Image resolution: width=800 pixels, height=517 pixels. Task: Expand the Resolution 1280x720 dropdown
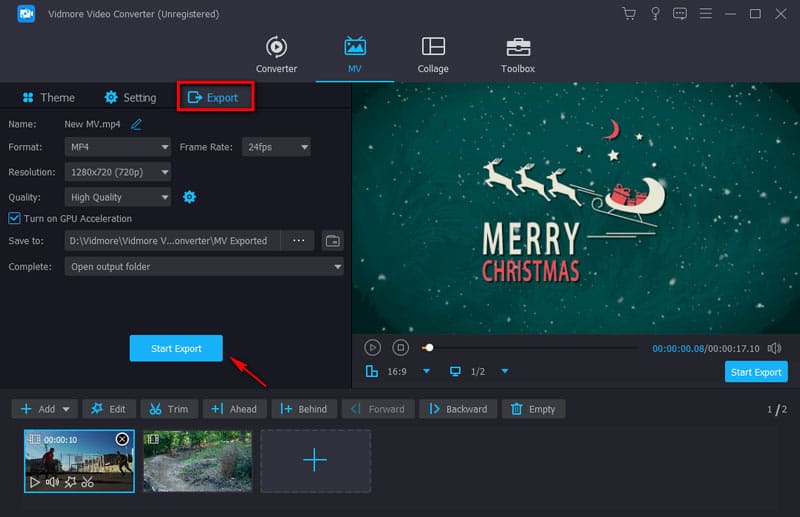click(118, 172)
